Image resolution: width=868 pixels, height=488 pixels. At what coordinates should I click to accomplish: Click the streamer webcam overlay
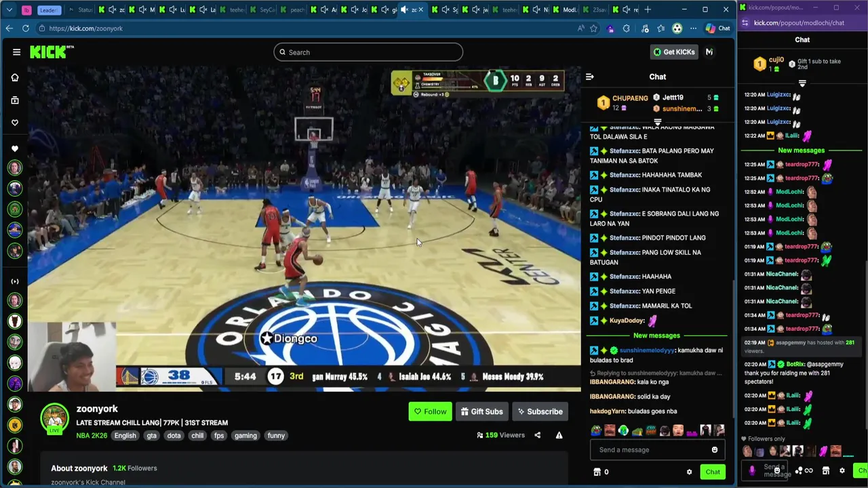(x=72, y=357)
